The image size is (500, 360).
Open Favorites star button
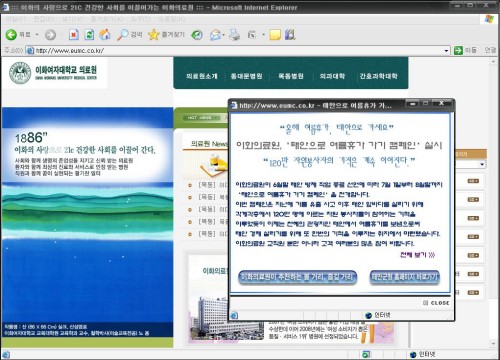click(166, 35)
